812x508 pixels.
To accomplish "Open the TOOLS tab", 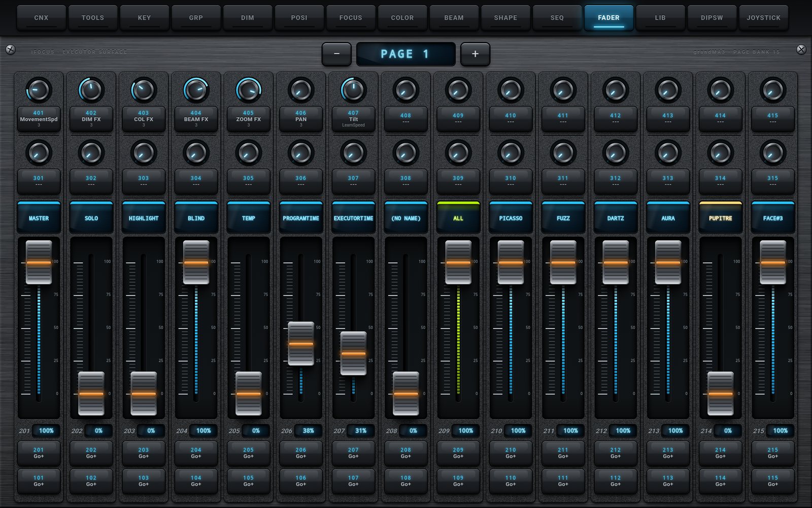I will (93, 18).
